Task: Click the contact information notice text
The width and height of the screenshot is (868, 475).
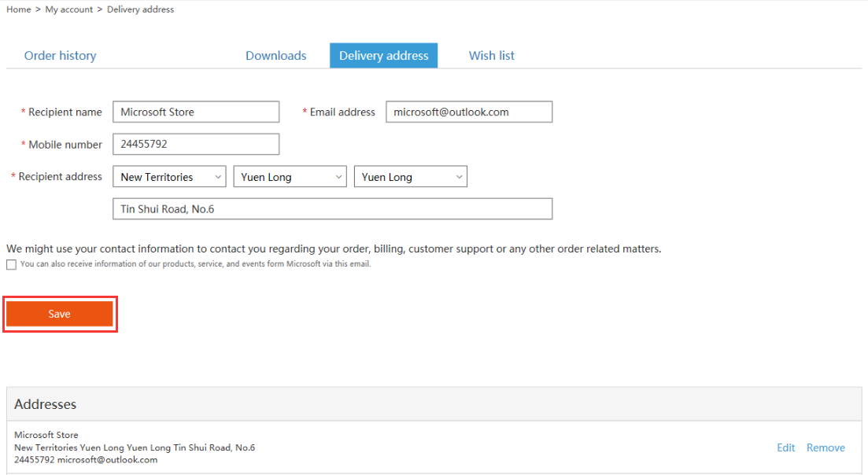Action: 334,249
